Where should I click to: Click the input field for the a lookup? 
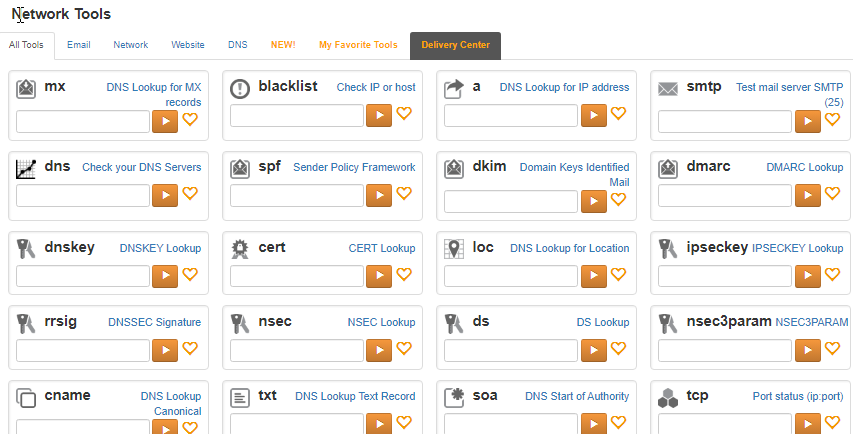click(x=511, y=115)
